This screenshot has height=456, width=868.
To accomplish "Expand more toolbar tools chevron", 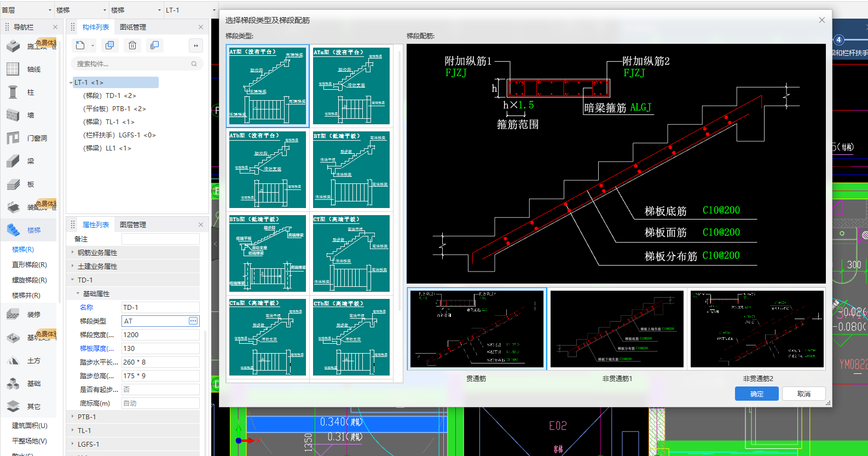I will click(x=196, y=45).
